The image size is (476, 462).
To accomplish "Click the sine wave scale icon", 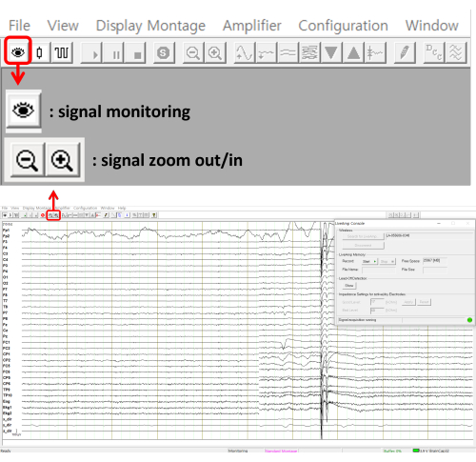I will 244,52.
